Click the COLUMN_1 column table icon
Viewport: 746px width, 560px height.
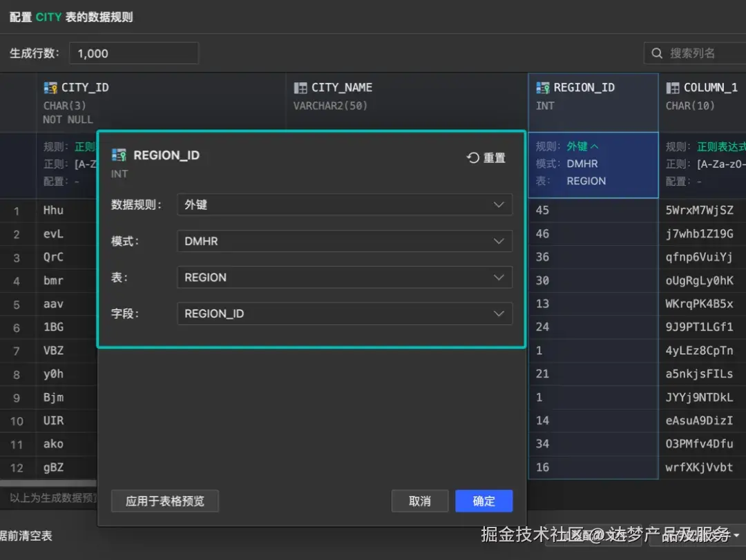[x=672, y=88]
